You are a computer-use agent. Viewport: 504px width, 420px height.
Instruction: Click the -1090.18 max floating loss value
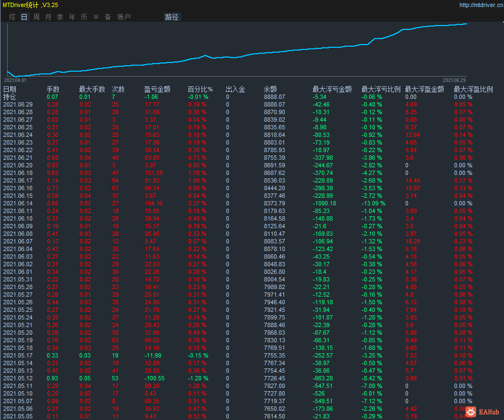[324, 203]
